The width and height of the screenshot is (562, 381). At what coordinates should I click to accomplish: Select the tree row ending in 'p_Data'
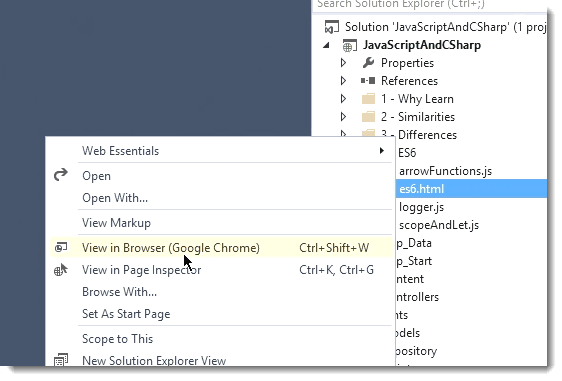[414, 243]
